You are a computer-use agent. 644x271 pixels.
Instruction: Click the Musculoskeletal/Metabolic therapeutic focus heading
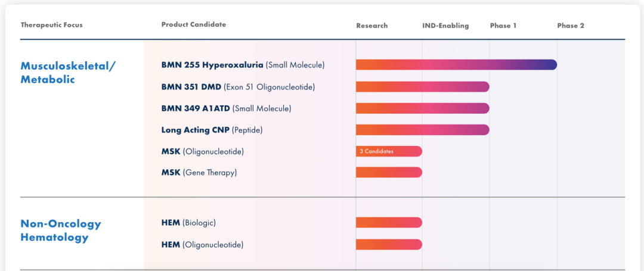(x=68, y=72)
